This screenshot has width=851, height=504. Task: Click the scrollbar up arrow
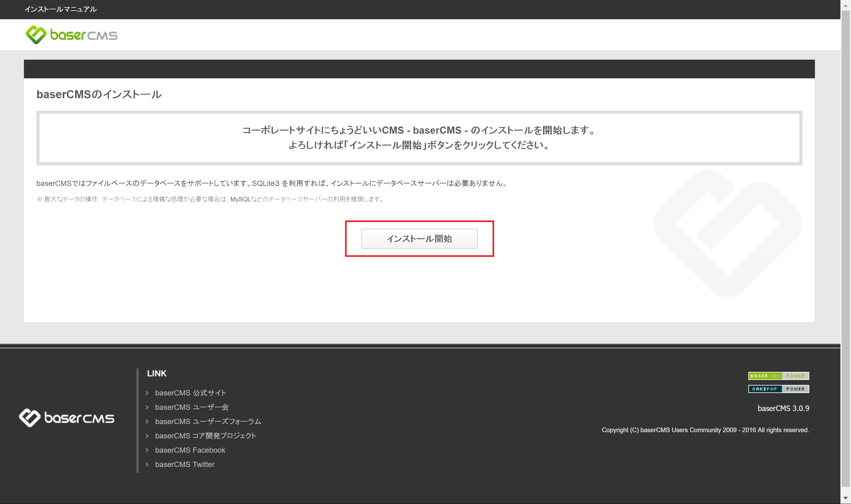click(x=846, y=5)
